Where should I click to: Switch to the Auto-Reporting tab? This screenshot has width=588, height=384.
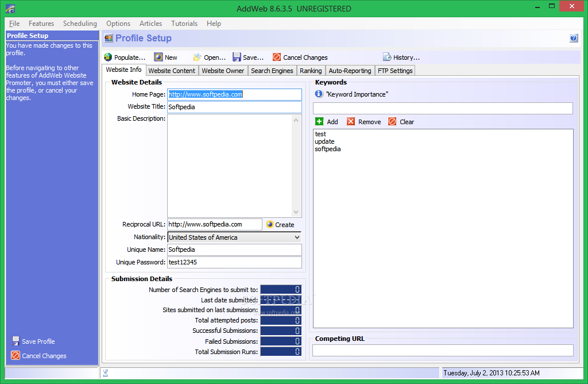coord(350,71)
